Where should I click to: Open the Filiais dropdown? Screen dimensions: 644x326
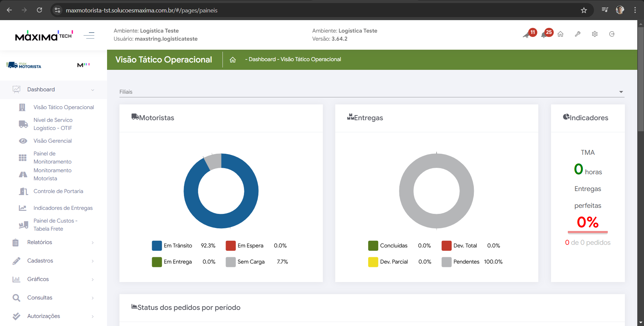pos(371,92)
